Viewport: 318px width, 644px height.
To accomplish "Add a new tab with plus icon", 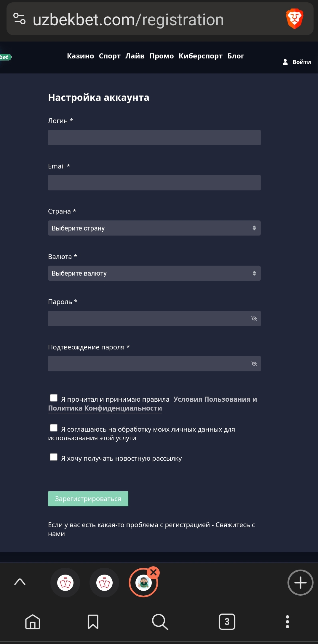I will (x=300, y=583).
